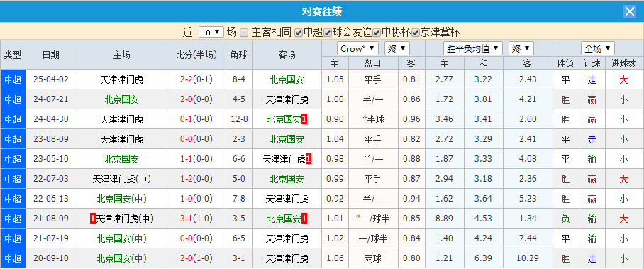Click the 12-8 corner count
The height and width of the screenshot is (269, 644).
238,119
